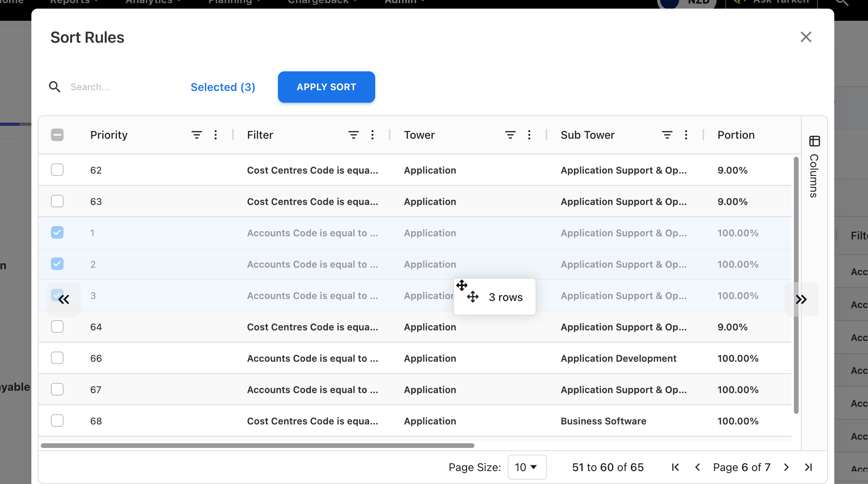Open the Page Size dropdown
Screen dimensions: 868x484
[x=527, y=467]
